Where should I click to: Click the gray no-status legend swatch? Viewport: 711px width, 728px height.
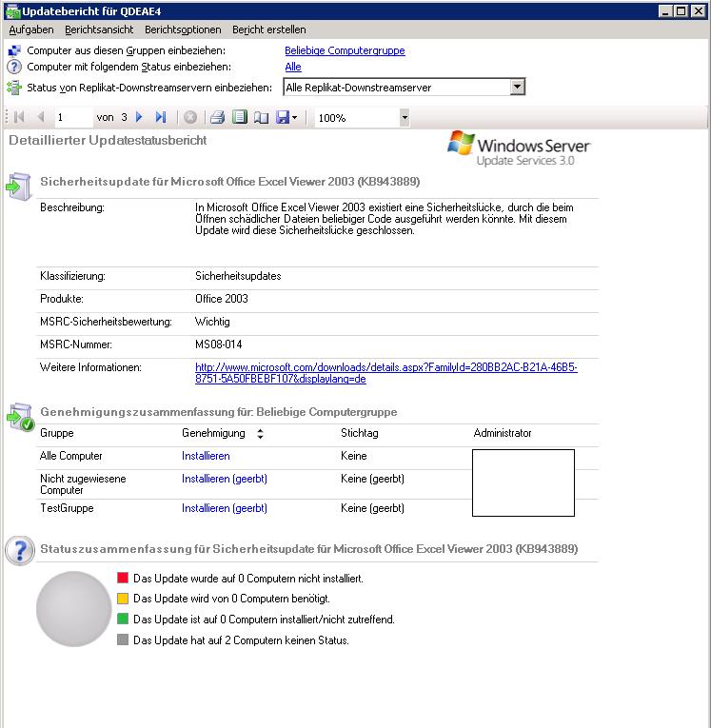click(x=123, y=639)
